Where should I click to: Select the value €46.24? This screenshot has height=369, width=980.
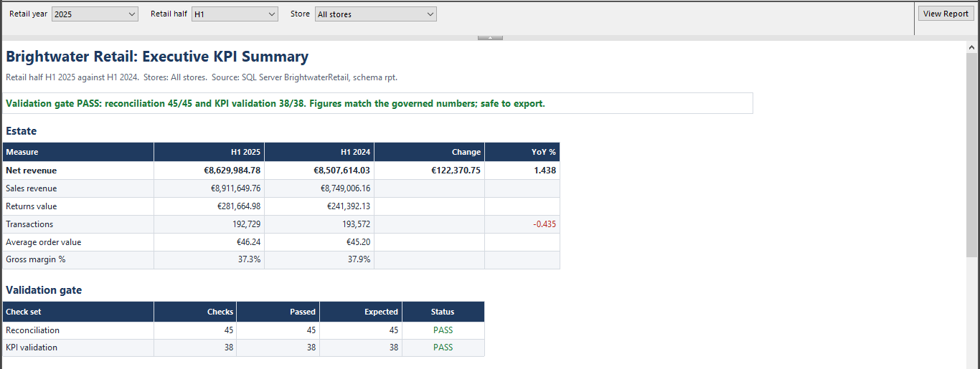click(248, 242)
